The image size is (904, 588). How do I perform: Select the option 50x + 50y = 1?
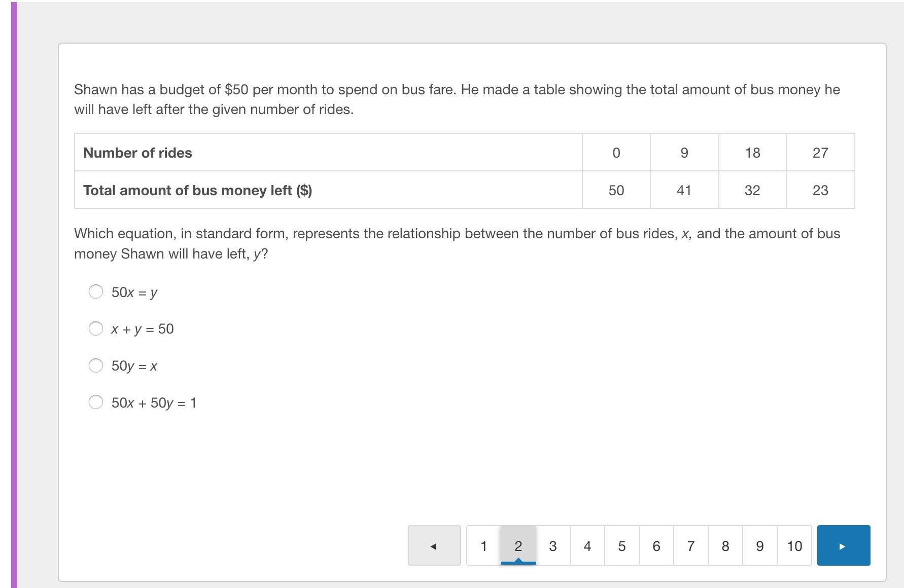tap(96, 402)
